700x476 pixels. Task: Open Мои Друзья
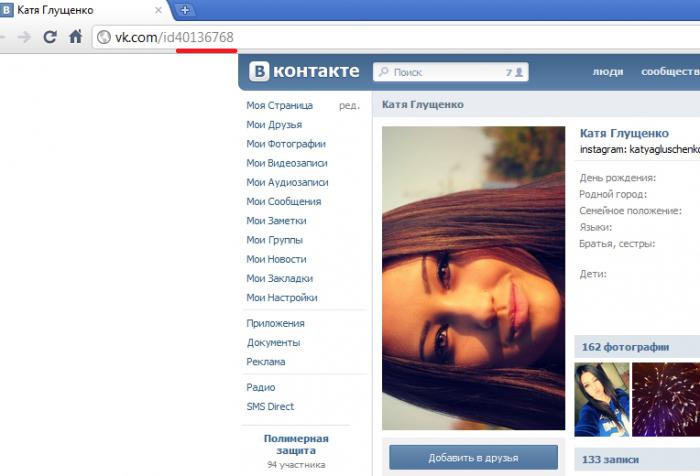[x=274, y=125]
